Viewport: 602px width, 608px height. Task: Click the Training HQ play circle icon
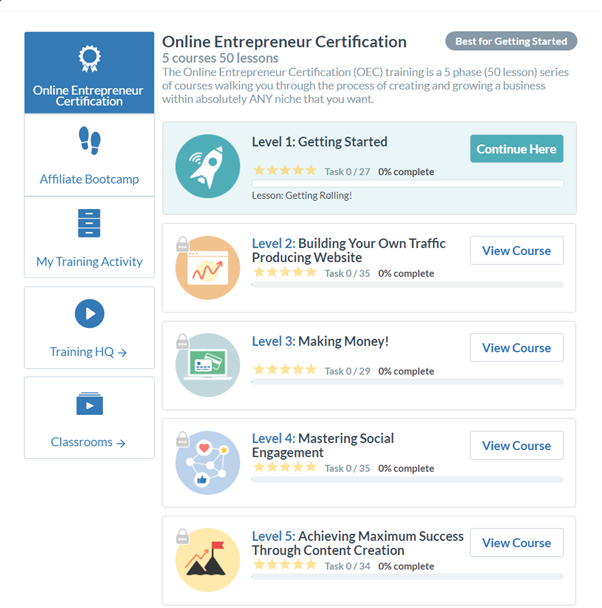[x=90, y=313]
